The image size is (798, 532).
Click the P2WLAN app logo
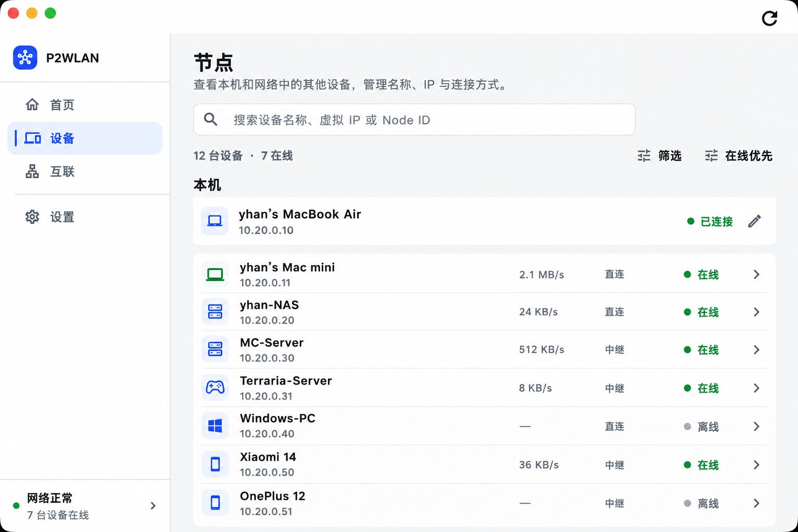pos(25,58)
